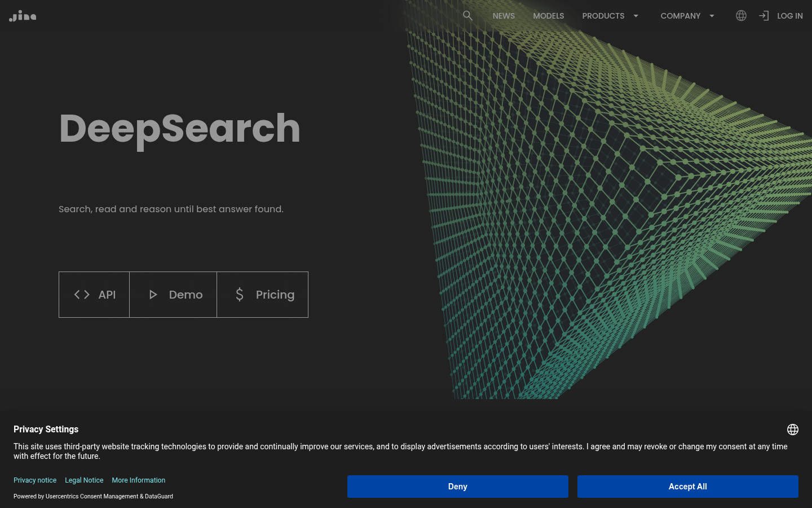
Task: Go to the MODELS page
Action: click(x=548, y=16)
